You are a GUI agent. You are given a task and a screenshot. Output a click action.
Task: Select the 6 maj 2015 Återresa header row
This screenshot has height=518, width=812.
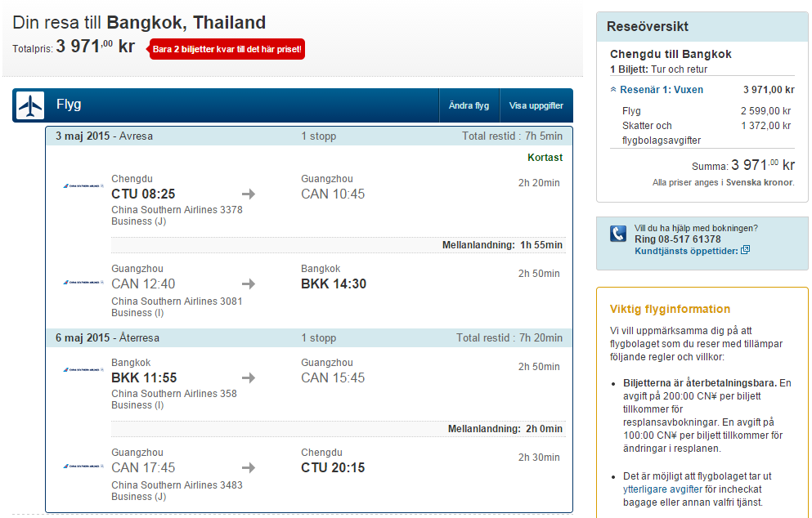tap(309, 338)
